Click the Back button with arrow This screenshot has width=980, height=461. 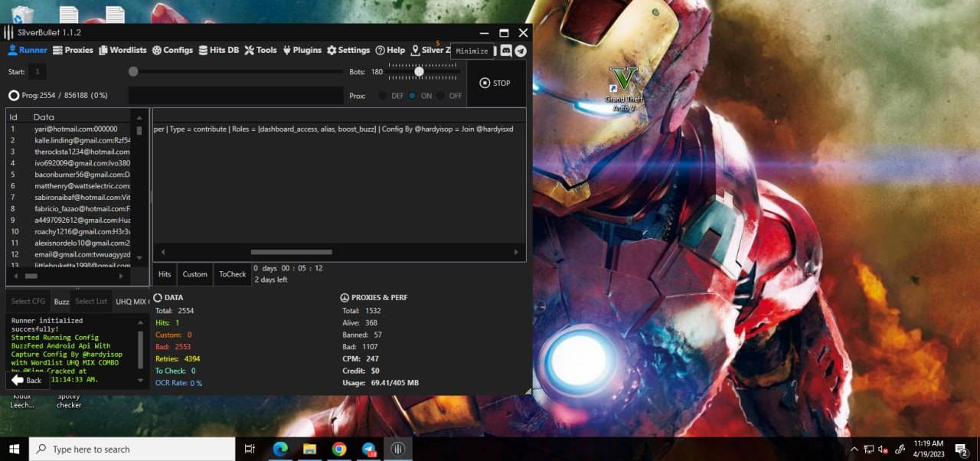26,380
